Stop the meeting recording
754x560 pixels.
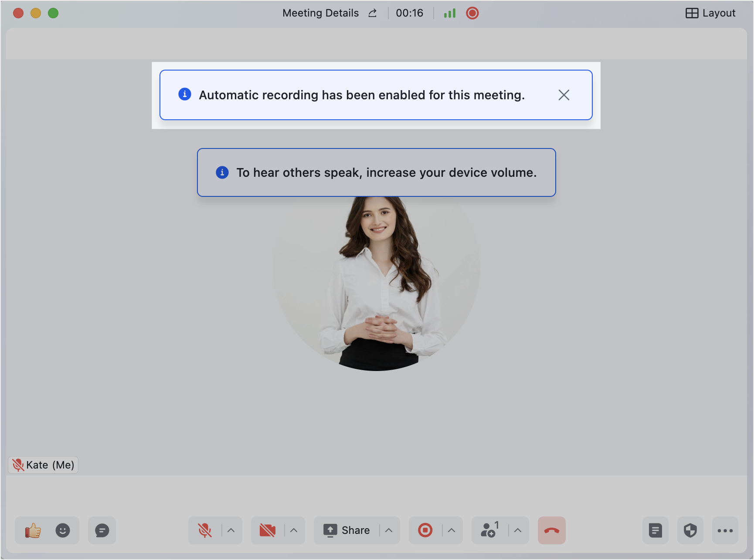425,530
